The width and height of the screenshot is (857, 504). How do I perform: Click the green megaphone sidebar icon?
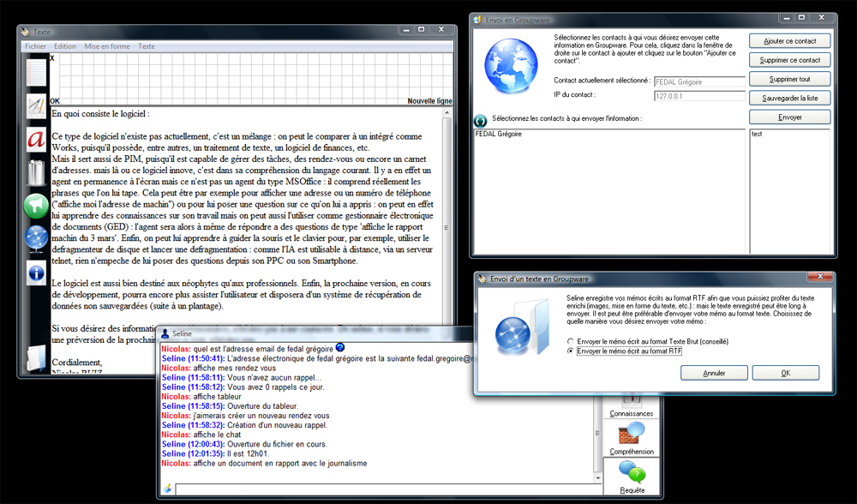[36, 206]
